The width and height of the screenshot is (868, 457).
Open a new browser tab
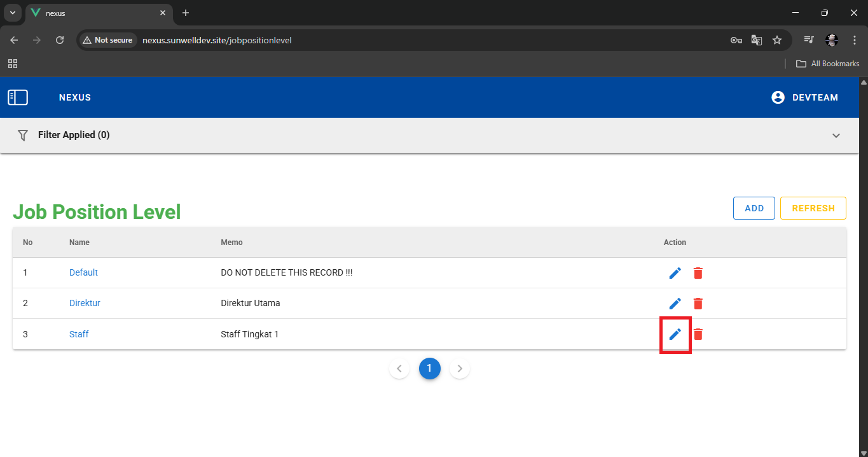click(186, 13)
